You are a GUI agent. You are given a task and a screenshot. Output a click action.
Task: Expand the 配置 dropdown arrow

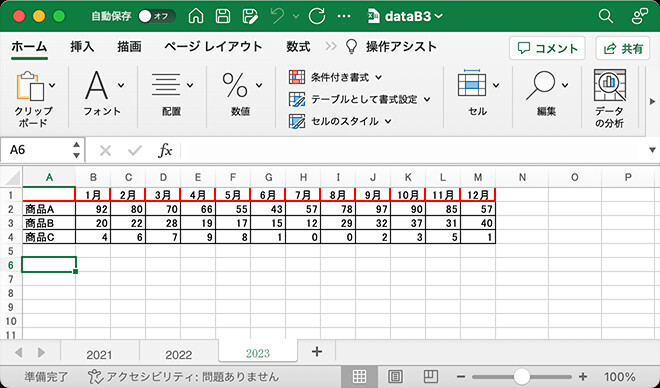(190, 85)
